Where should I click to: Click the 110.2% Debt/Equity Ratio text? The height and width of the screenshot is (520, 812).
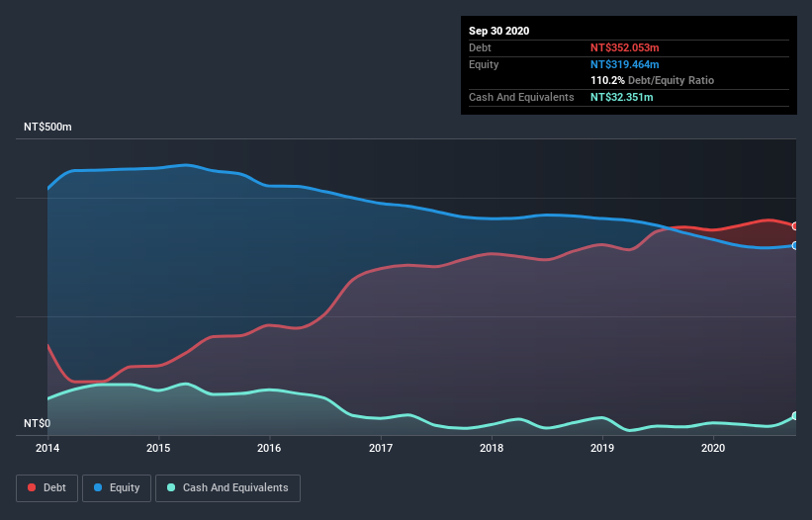652,80
